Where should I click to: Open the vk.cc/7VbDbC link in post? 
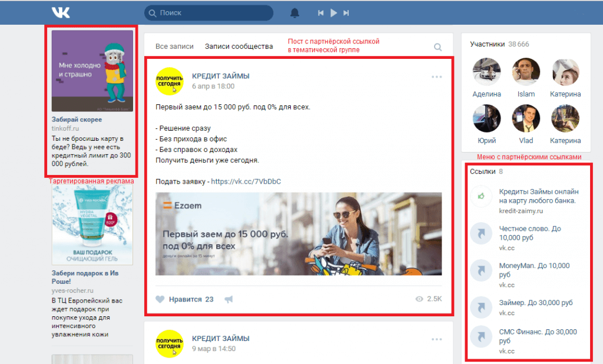246,181
